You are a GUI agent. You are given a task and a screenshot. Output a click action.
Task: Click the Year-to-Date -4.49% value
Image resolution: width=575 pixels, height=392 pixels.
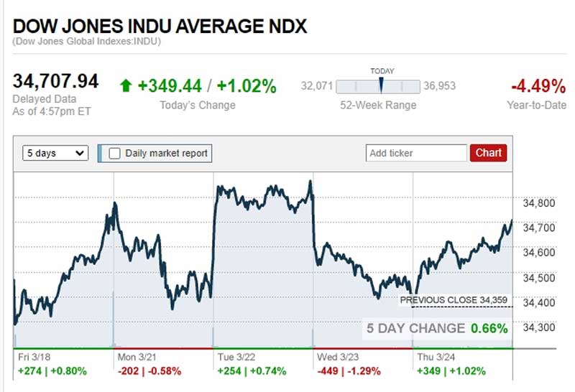[538, 87]
